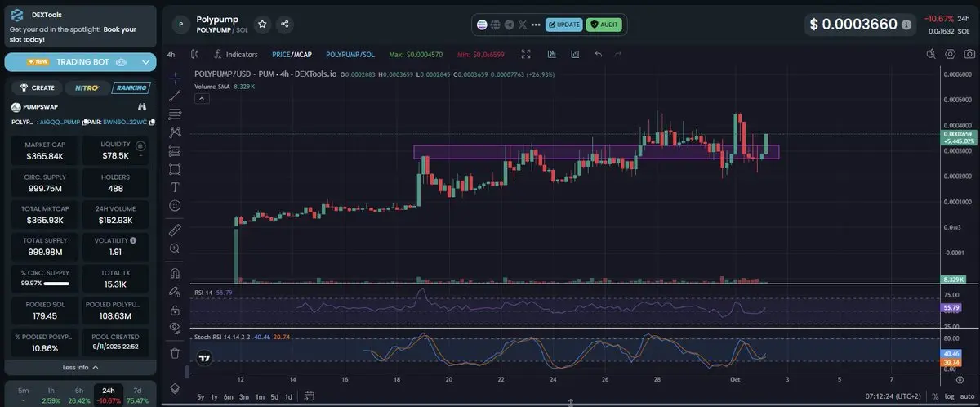Select the crosshair cursor tool
The height and width of the screenshot is (407, 980).
tap(175, 78)
